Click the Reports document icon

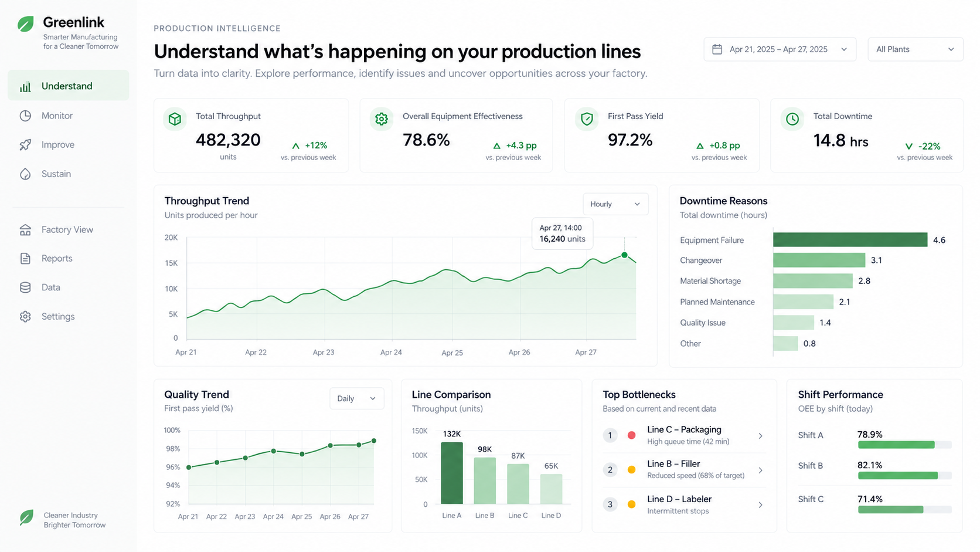pos(25,258)
